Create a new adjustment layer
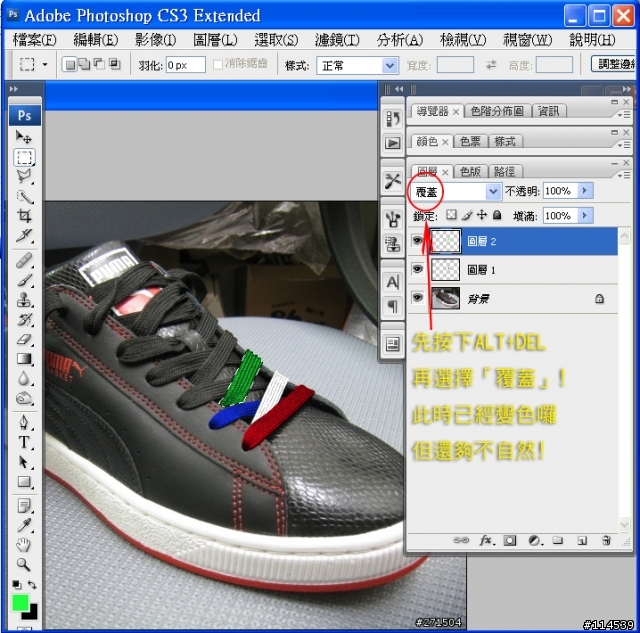 point(534,541)
